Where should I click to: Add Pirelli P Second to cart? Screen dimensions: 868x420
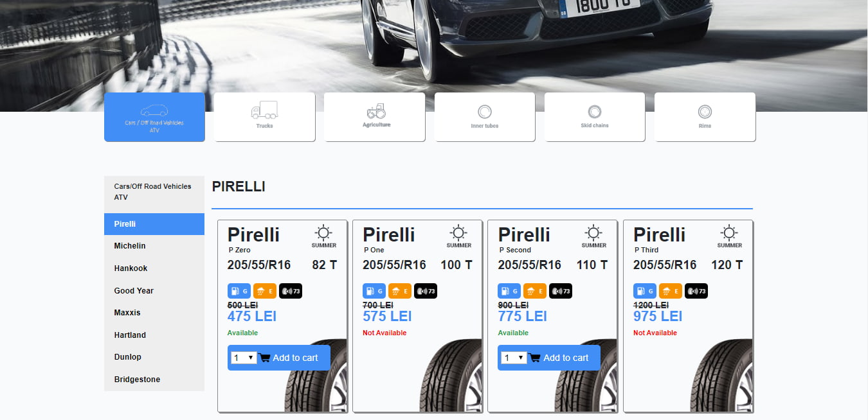click(x=559, y=358)
